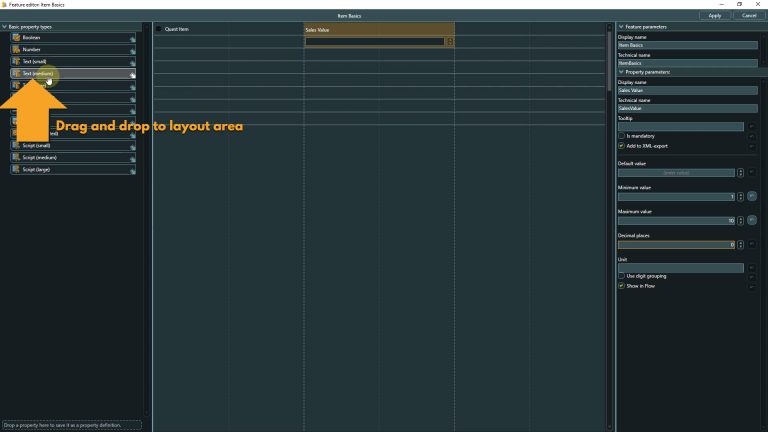The width and height of the screenshot is (768, 432).
Task: Click the hand icon on the Number row
Action: pyautogui.click(x=132, y=50)
